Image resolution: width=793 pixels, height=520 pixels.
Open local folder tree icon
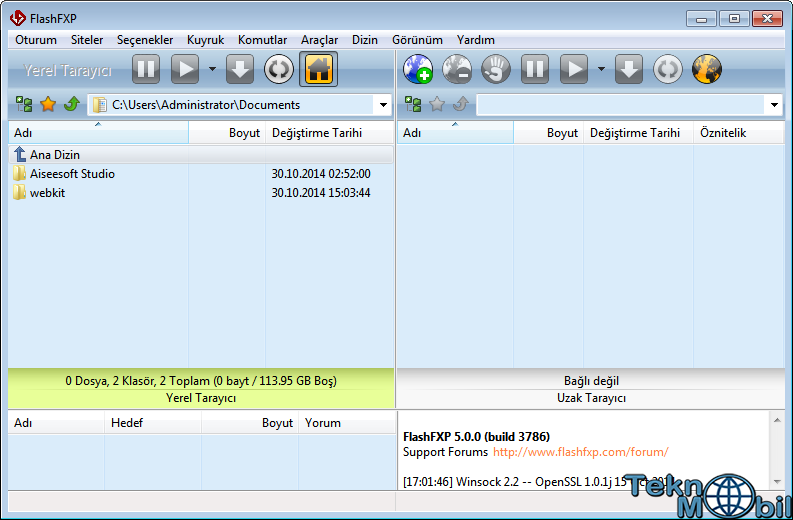[24, 105]
